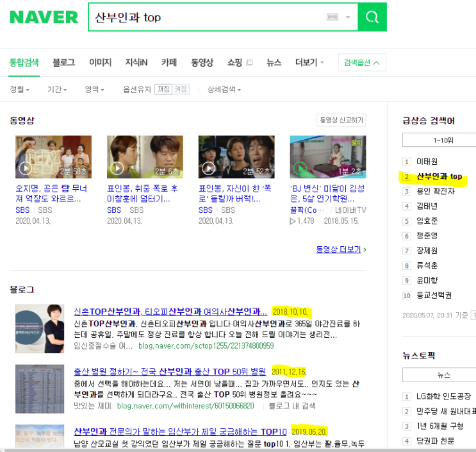Image resolution: width=476 pixels, height=452 pixels.
Task: Open news topic 당권파 친문
Action: [x=436, y=441]
